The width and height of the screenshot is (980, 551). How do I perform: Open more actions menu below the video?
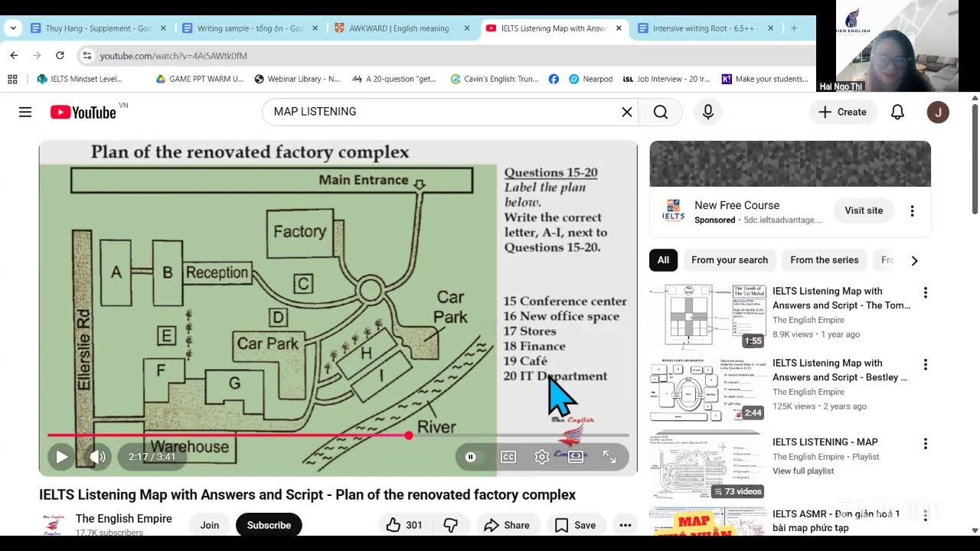coord(626,525)
